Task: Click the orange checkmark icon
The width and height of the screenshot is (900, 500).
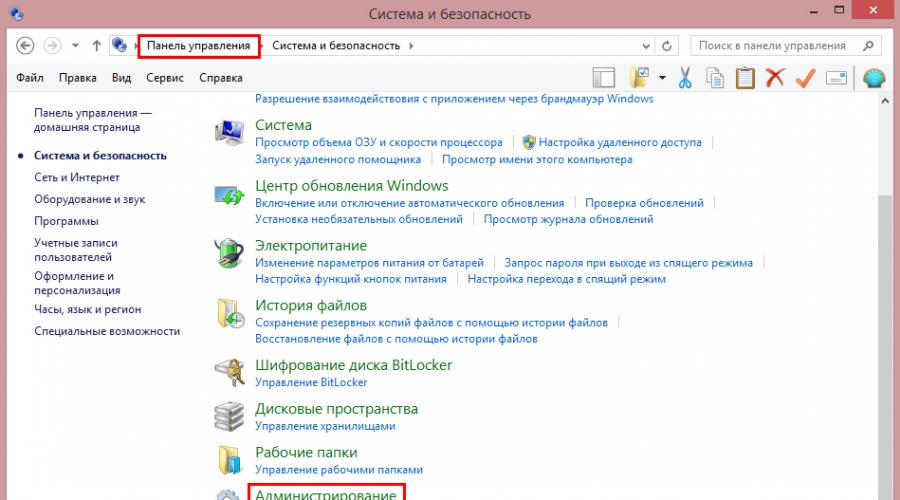Action: [806, 77]
